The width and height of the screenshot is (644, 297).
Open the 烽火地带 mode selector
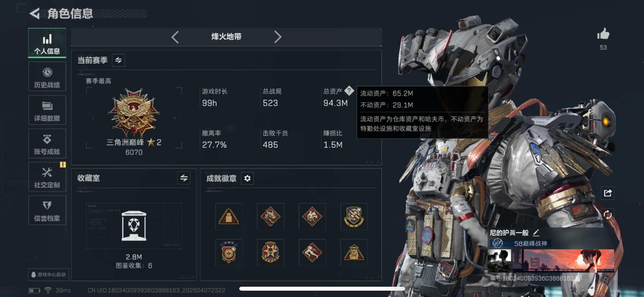226,37
